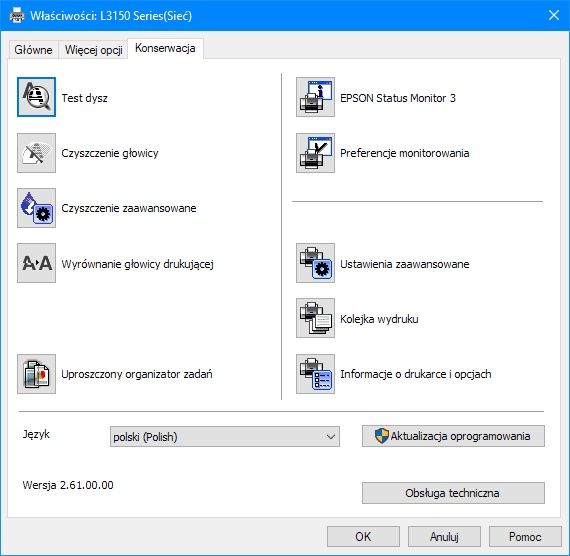Click the Czyszczenie głowicy label
This screenshot has height=556, width=570.
(x=110, y=153)
